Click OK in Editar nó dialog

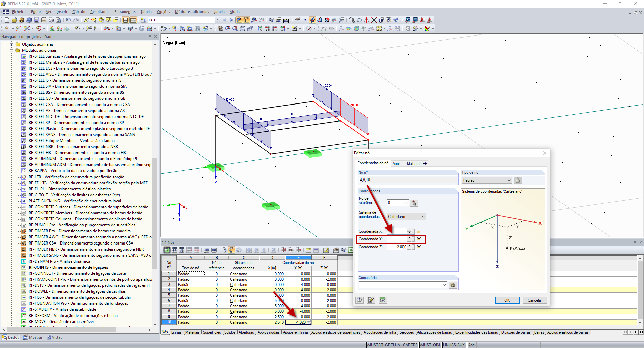(x=507, y=300)
